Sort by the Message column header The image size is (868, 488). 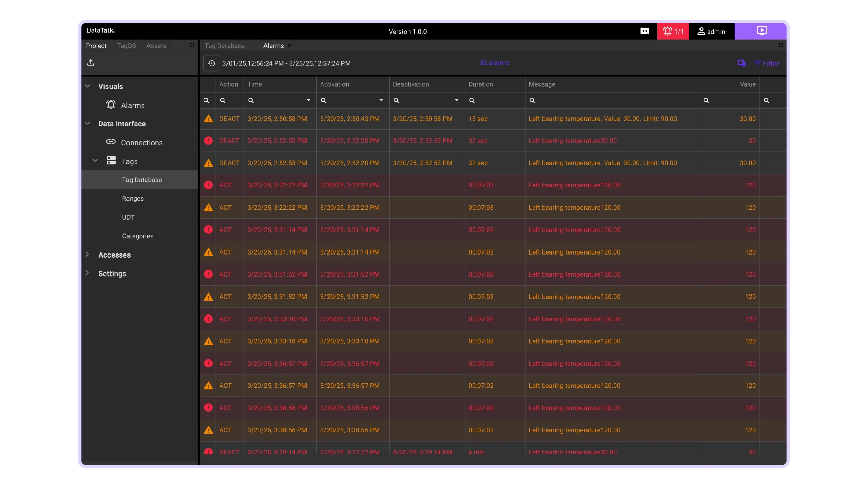click(x=542, y=84)
